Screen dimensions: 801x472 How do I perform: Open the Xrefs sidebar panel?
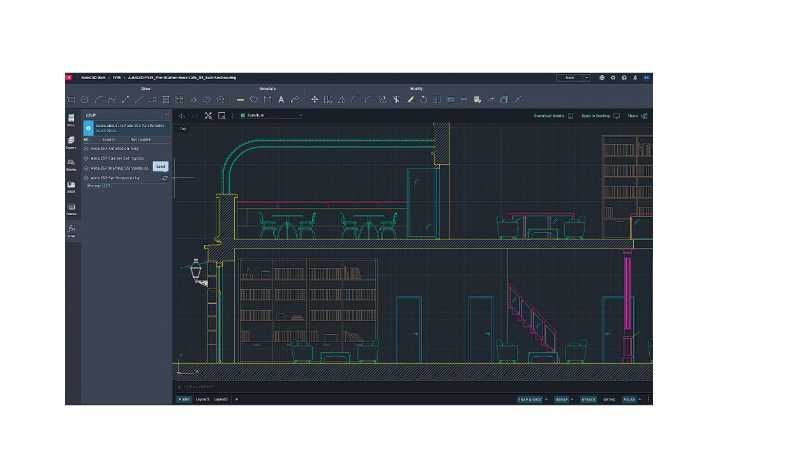pyautogui.click(x=71, y=186)
